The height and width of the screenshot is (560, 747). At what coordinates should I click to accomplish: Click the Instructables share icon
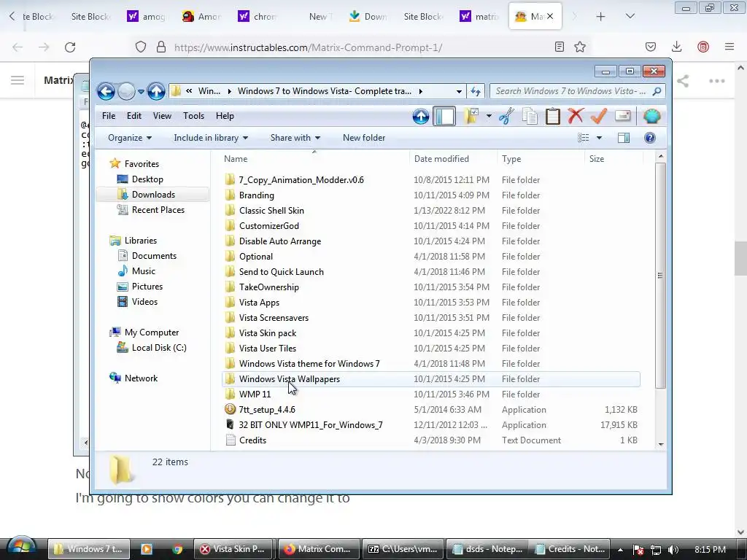pyautogui.click(x=683, y=81)
